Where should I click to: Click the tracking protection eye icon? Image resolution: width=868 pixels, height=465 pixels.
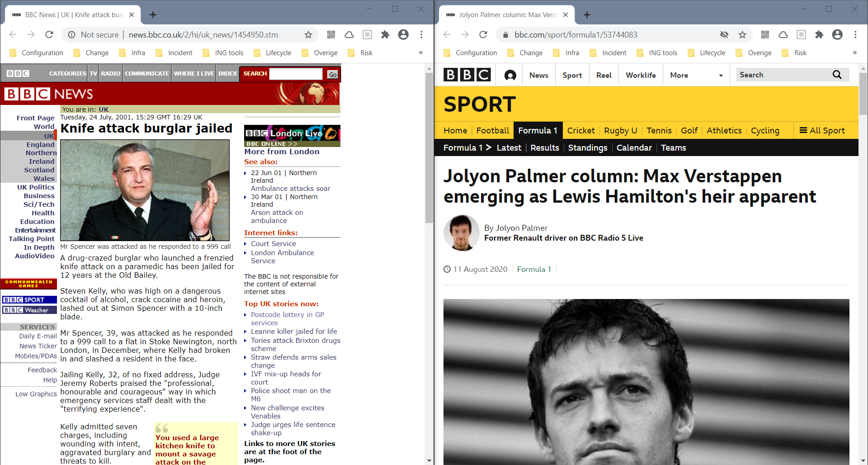[x=724, y=35]
